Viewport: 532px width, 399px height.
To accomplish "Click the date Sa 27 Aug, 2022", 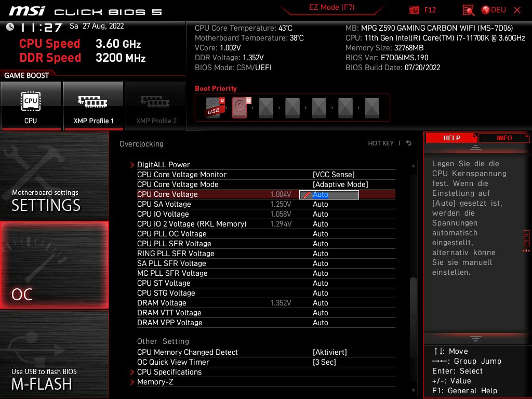I will pos(97,26).
